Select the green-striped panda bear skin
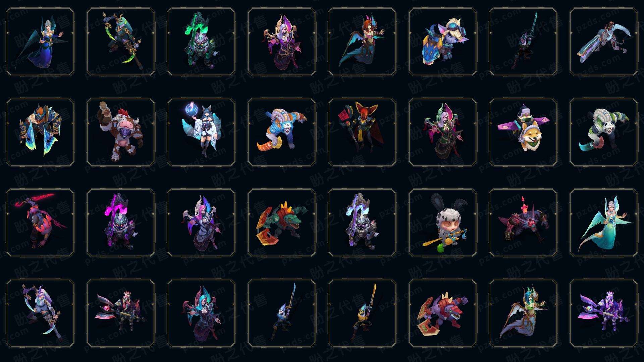Screen dimensions: 644x362 coord(604,132)
